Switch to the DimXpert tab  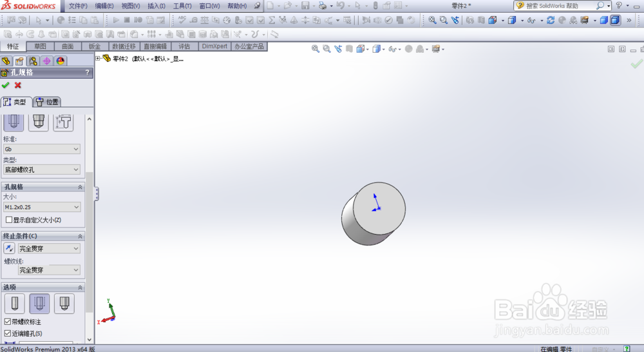point(214,46)
